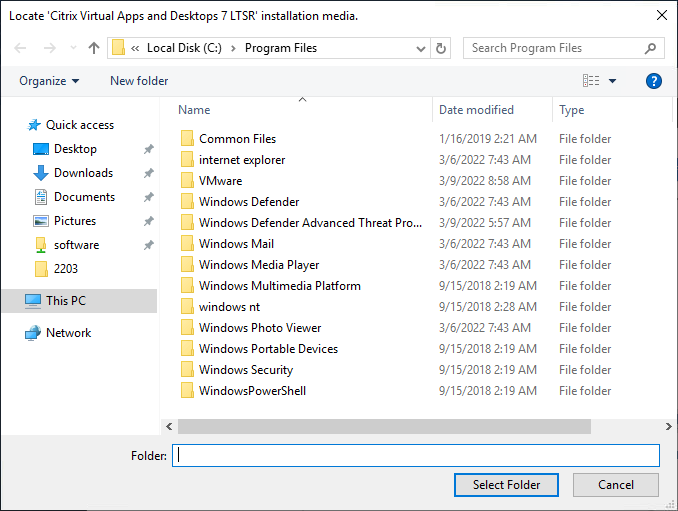Select the internet explorer folder
Viewport: 678px width, 511px height.
[241, 160]
